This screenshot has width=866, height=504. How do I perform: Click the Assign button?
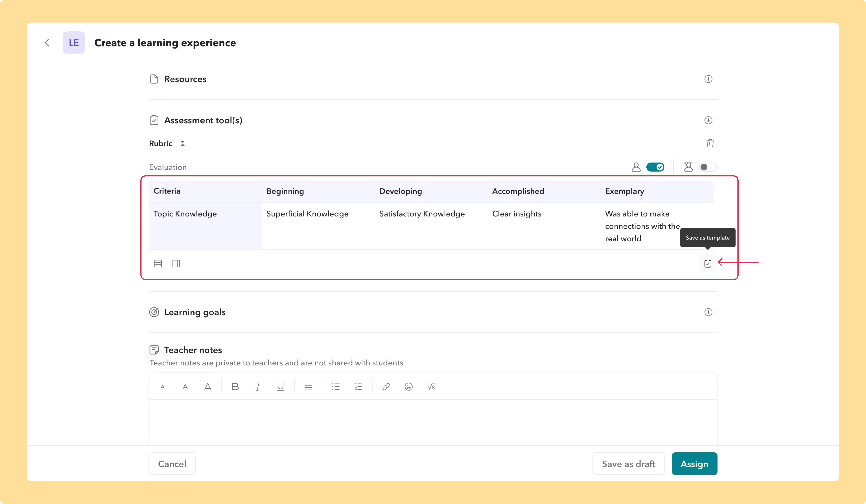694,464
